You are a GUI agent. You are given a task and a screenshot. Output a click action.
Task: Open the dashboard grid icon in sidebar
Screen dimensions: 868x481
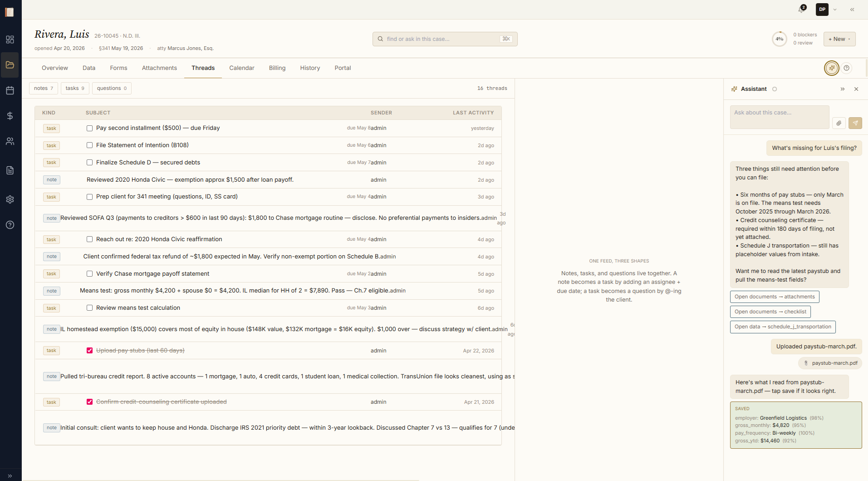[10, 40]
